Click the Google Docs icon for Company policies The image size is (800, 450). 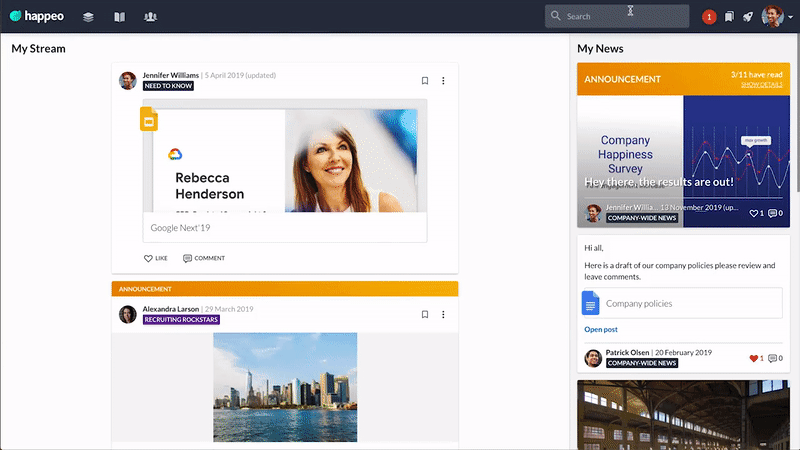point(591,303)
